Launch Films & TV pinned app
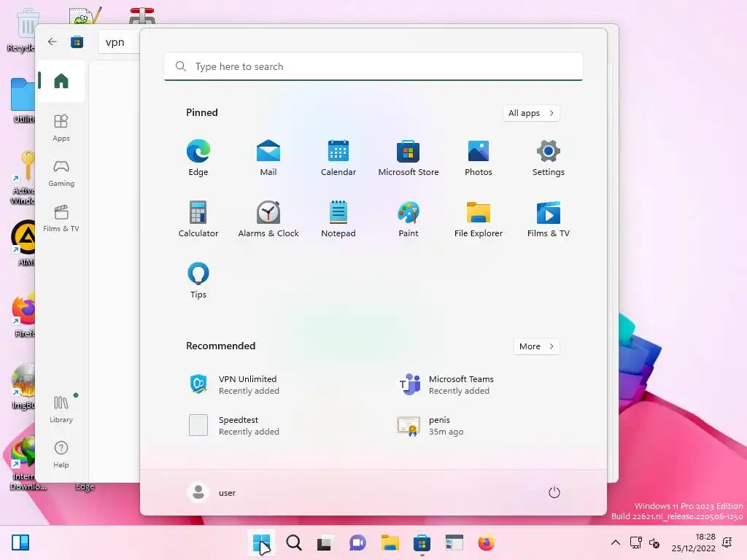This screenshot has width=747, height=560. click(549, 219)
